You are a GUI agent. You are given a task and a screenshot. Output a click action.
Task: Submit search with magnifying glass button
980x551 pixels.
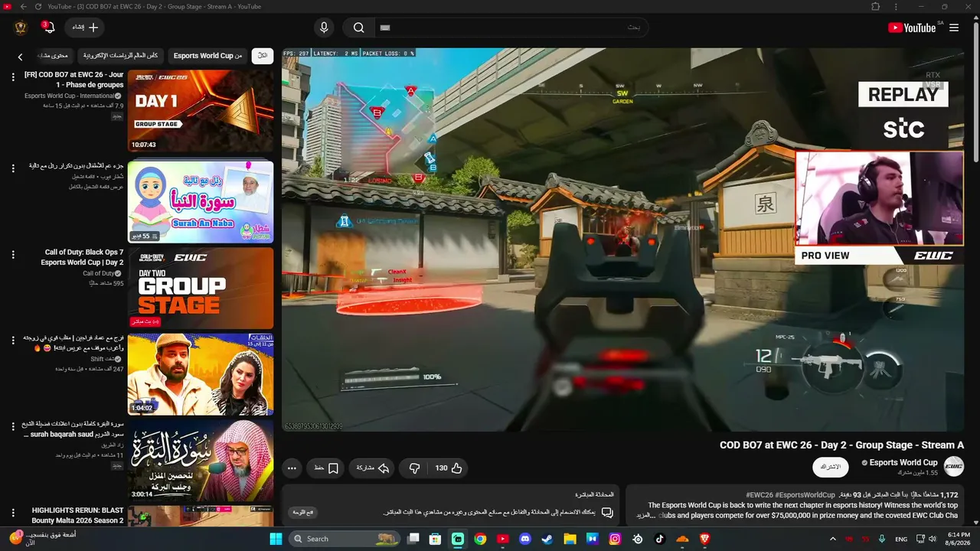358,28
